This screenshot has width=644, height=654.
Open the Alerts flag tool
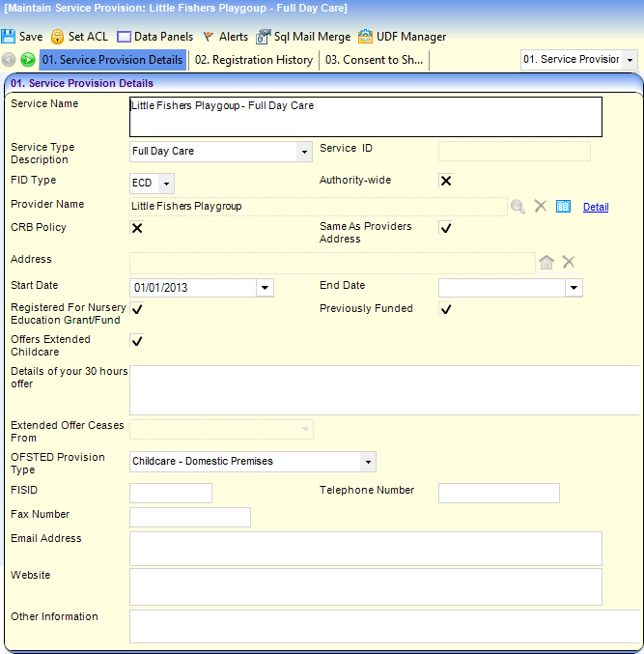208,37
